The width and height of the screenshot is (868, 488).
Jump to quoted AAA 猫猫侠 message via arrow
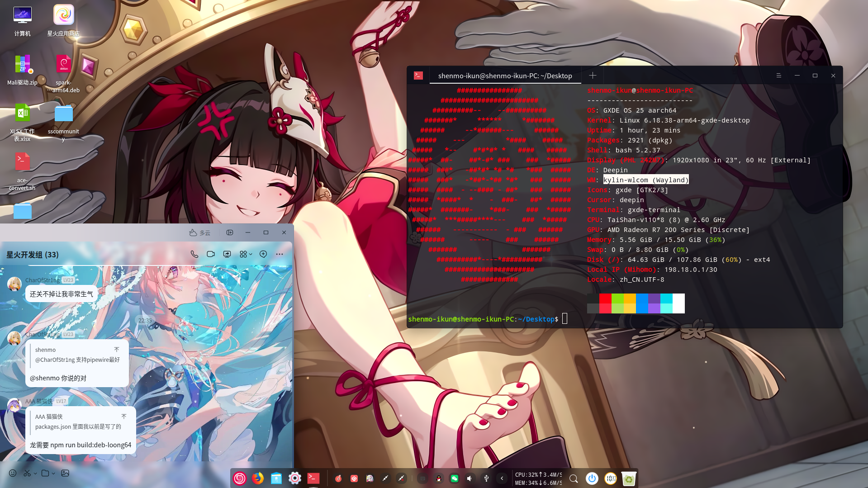click(x=124, y=417)
